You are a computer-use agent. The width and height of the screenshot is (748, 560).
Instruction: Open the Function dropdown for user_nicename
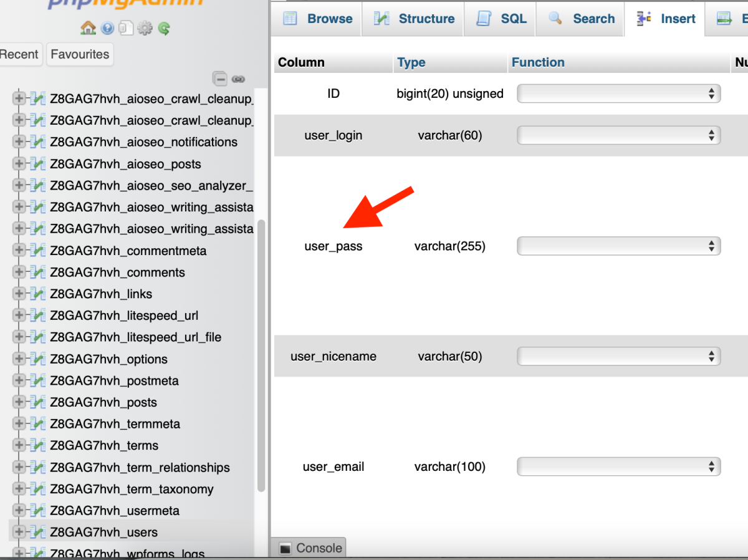618,356
